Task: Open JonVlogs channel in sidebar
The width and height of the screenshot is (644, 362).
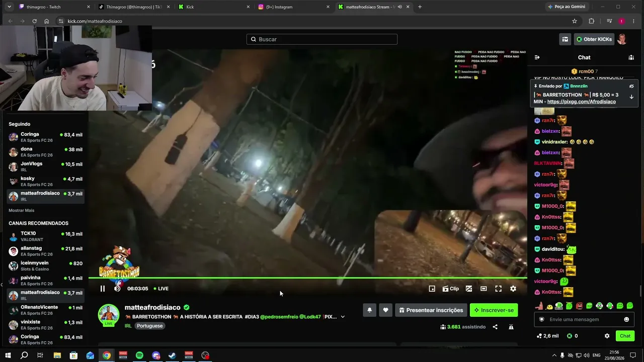Action: coord(45,166)
